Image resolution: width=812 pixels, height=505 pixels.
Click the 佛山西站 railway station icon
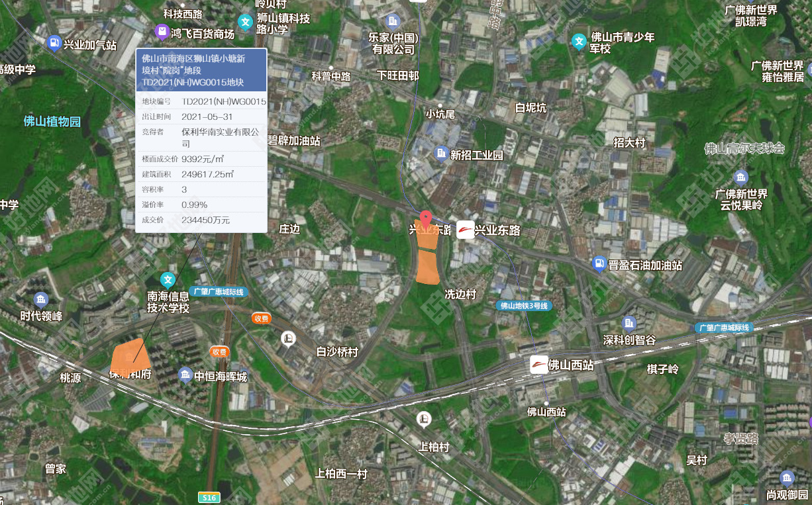click(539, 365)
